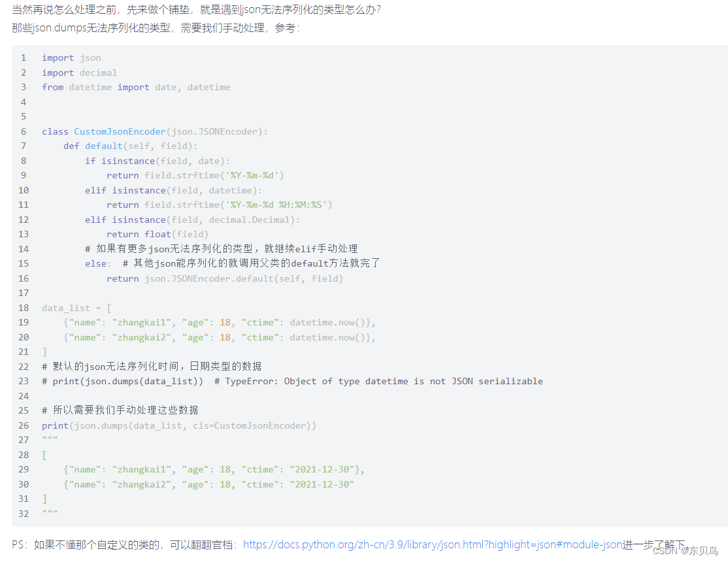Click the sentence about json.dumps manual handling
Screen dimensions: 728x562
click(x=156, y=28)
